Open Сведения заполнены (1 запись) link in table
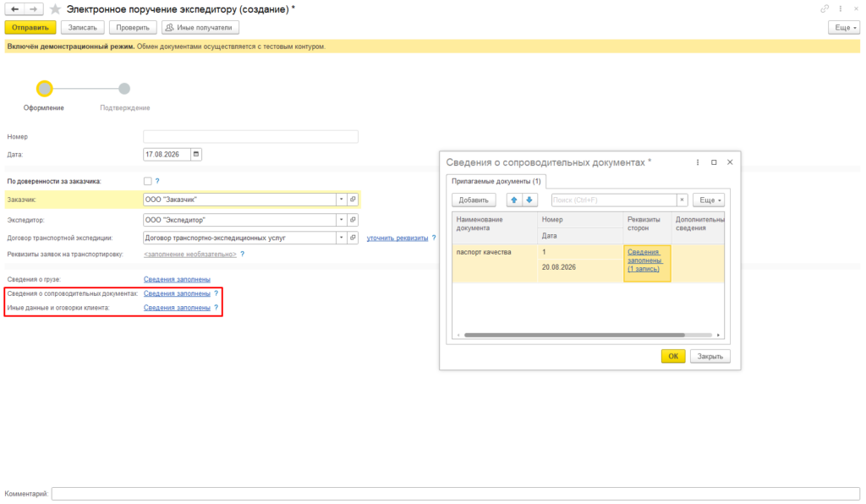The width and height of the screenshot is (866, 504). (x=644, y=260)
